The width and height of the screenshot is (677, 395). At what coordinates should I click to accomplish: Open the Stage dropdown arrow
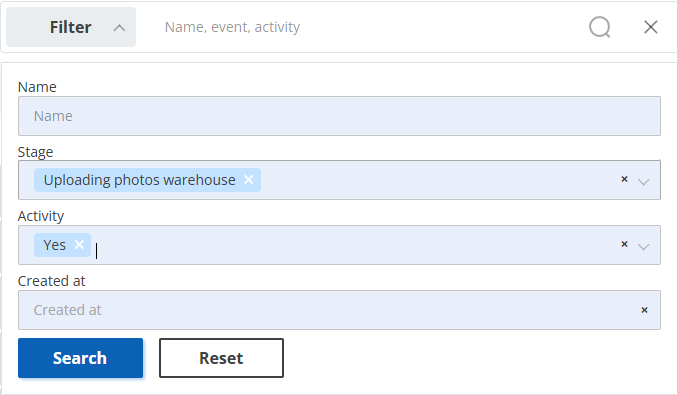[644, 182]
